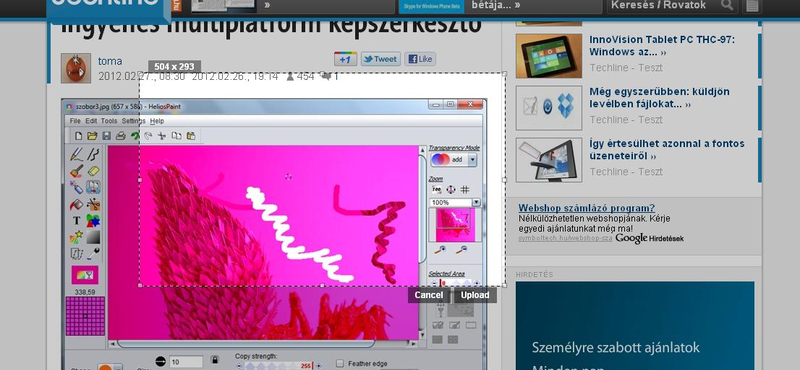Click the canvas vertical scrollbar up arrow
This screenshot has width=800, height=370.
[x=422, y=150]
